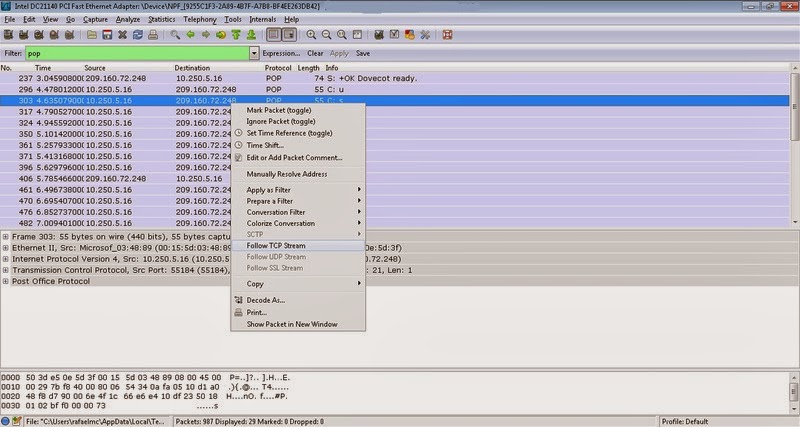
Task: Click the pop display filter field
Action: (x=137, y=53)
